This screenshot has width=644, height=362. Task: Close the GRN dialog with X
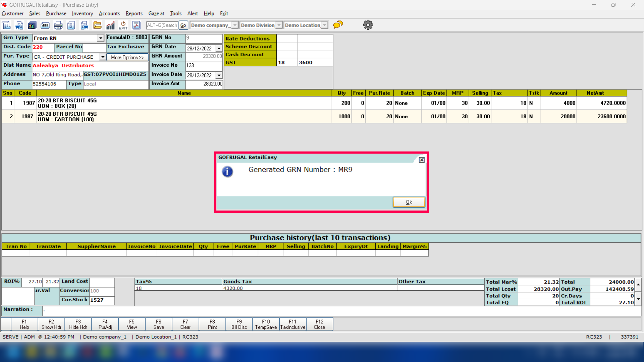click(x=422, y=160)
